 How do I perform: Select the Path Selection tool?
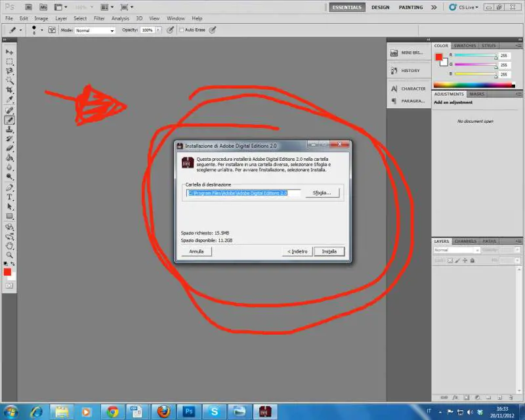[9, 206]
